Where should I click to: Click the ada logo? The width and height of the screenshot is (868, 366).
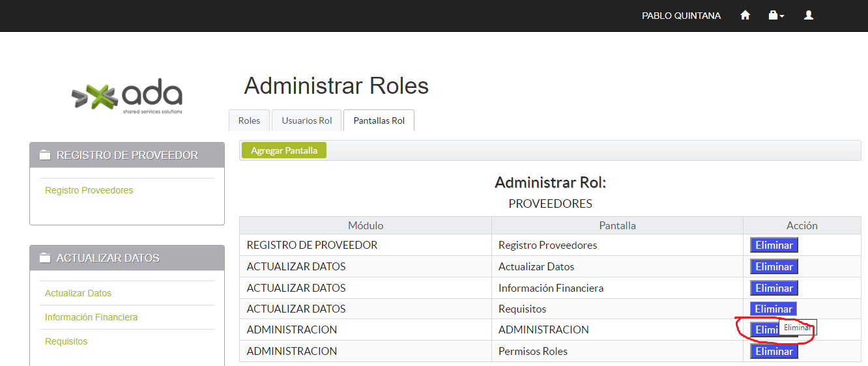(127, 98)
